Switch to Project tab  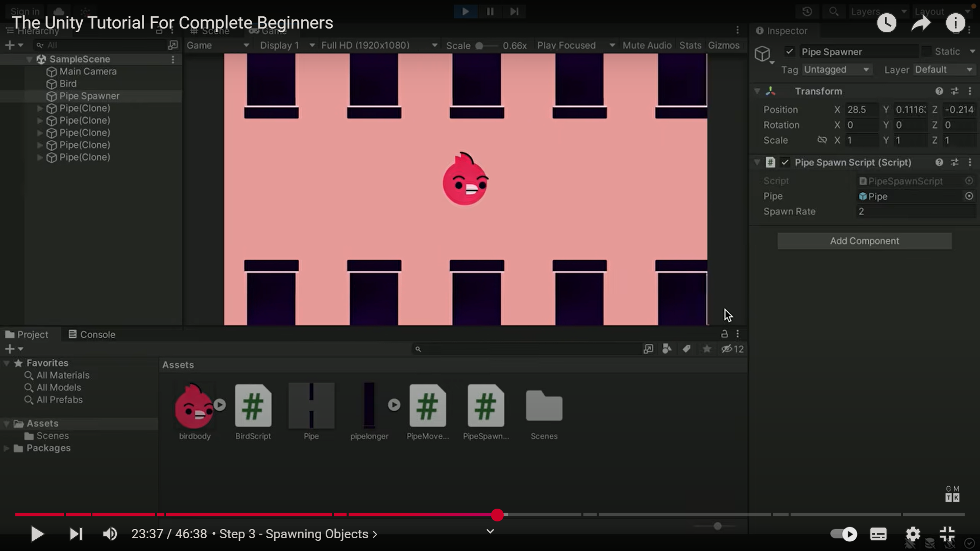coord(27,335)
